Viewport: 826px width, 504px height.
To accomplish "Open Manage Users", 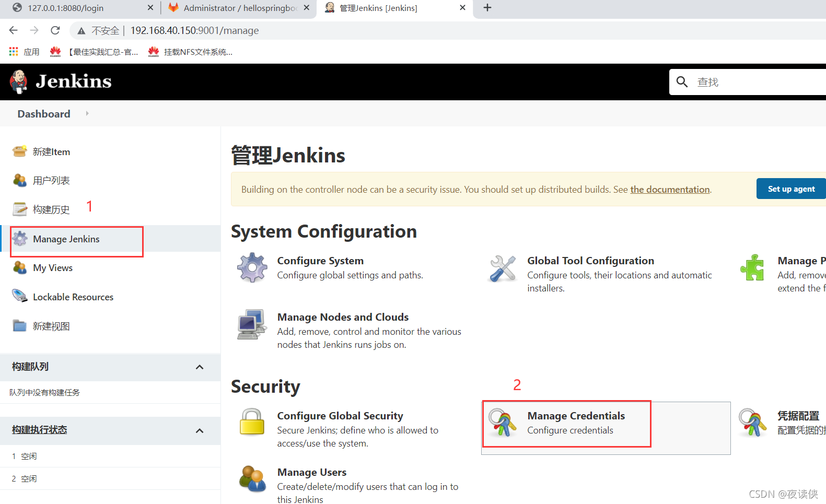I will click(x=312, y=472).
